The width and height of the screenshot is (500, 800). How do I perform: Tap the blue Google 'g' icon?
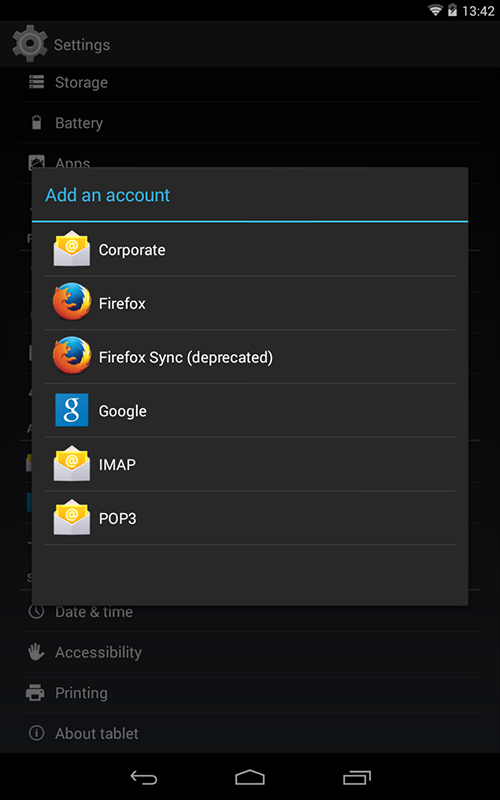72,410
